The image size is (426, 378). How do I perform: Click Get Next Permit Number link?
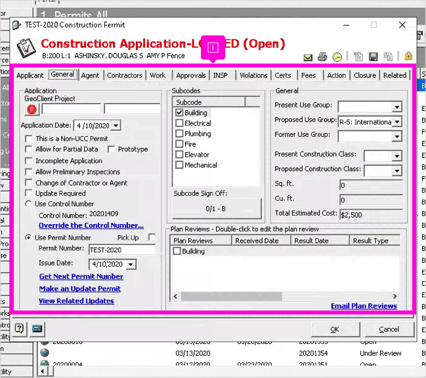pos(81,276)
